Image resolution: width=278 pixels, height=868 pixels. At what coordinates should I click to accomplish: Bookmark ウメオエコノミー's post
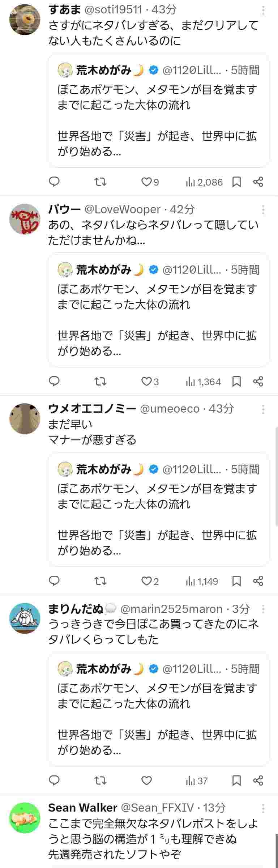point(237,581)
